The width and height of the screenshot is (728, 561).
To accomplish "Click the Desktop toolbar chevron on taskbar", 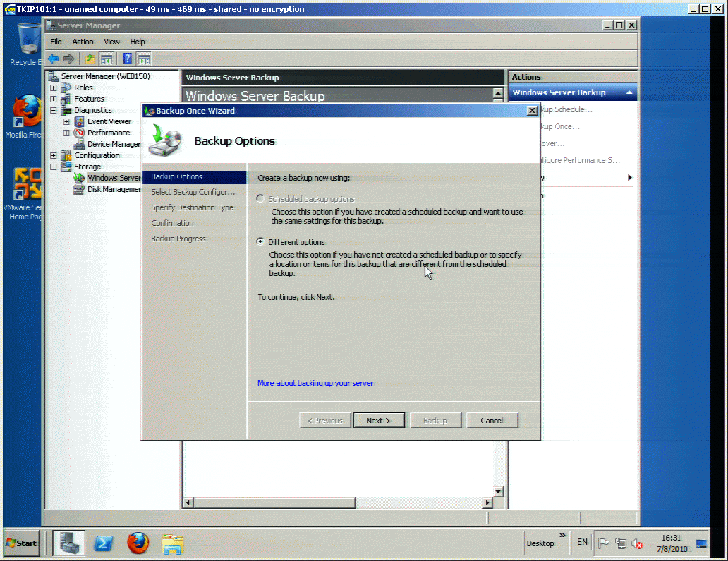I will coord(562,536).
